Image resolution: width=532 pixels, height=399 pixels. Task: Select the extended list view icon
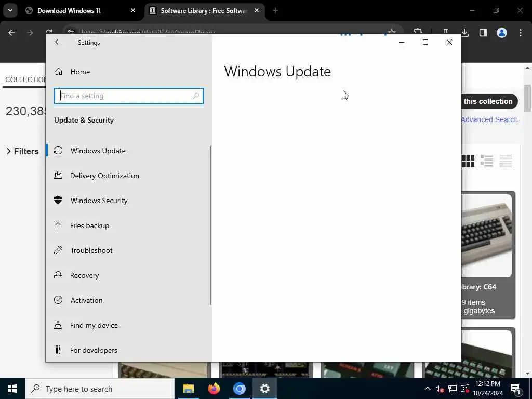[x=486, y=161]
